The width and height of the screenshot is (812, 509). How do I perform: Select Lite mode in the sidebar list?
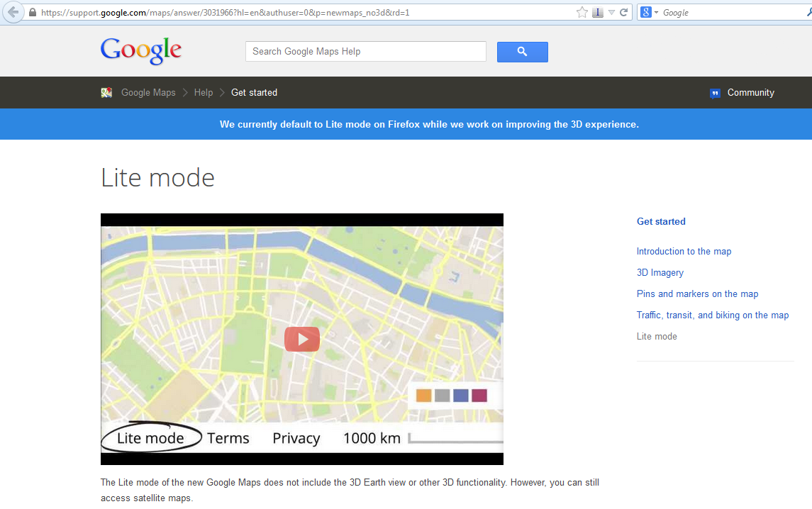click(657, 337)
